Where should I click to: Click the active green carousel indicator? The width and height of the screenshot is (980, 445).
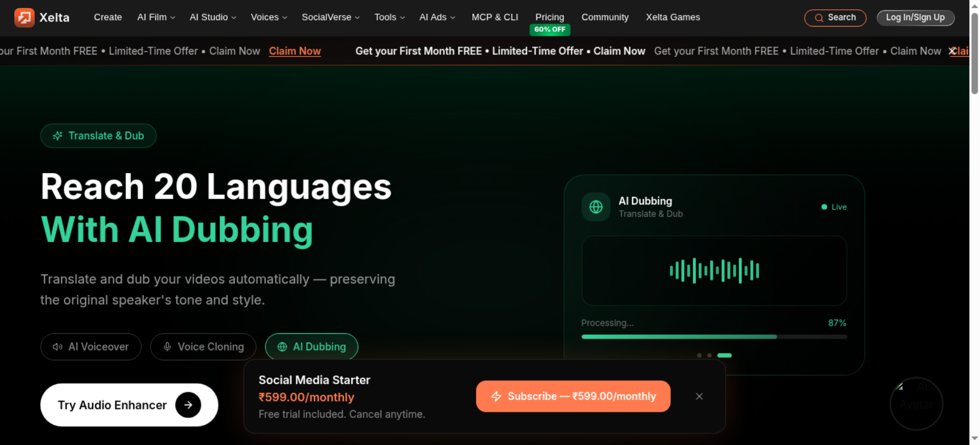click(x=725, y=355)
